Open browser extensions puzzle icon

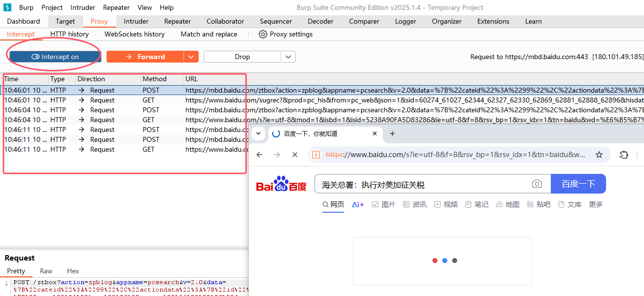(x=624, y=155)
